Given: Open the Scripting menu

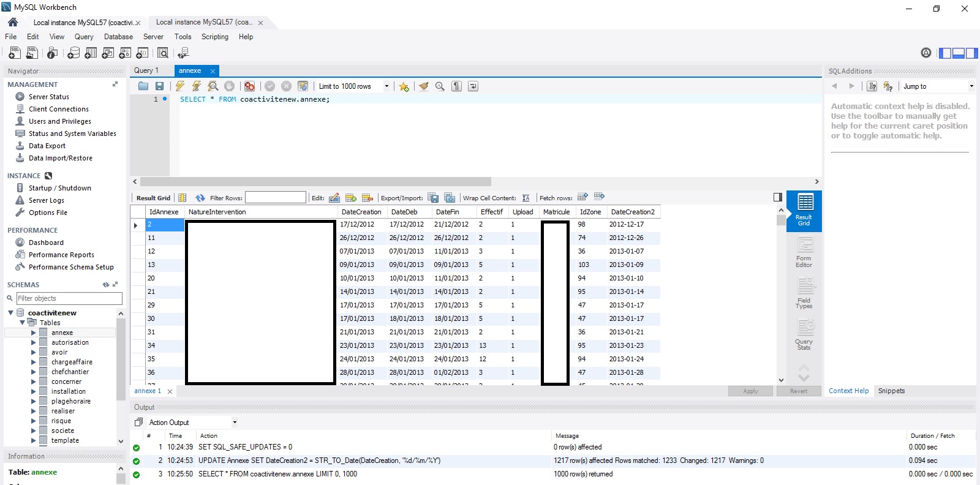Looking at the screenshot, I should pos(215,37).
